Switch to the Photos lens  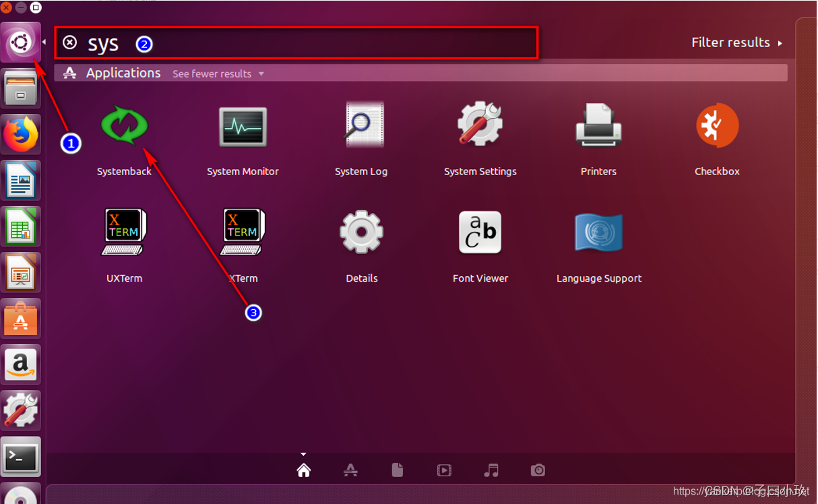(x=538, y=470)
